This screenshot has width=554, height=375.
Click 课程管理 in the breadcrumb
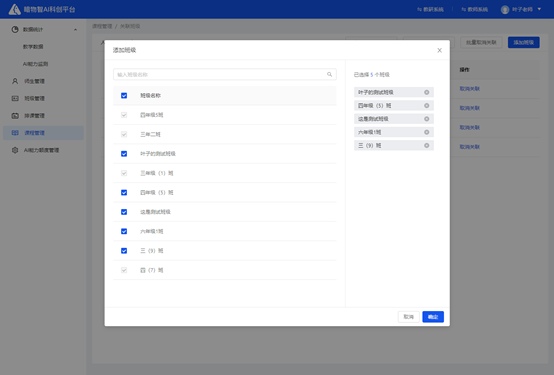point(102,26)
